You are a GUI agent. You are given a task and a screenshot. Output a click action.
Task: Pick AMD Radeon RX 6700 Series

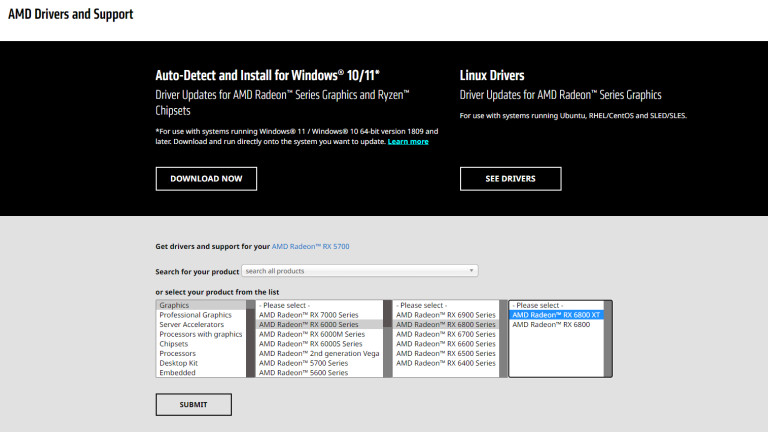pos(445,334)
